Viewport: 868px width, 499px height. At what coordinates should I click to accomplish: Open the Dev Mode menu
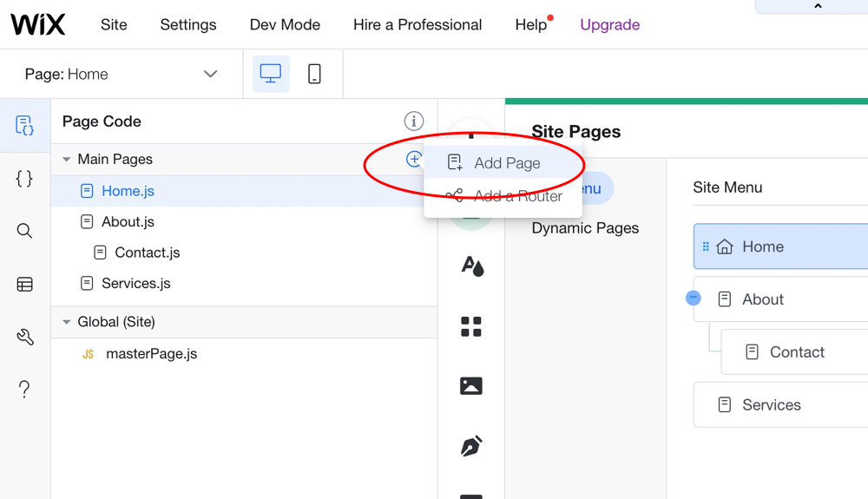[x=285, y=25]
